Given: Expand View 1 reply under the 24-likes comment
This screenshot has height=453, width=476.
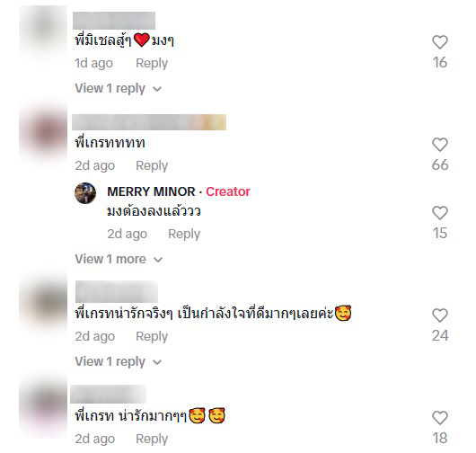Looking at the screenshot, I should [x=118, y=361].
